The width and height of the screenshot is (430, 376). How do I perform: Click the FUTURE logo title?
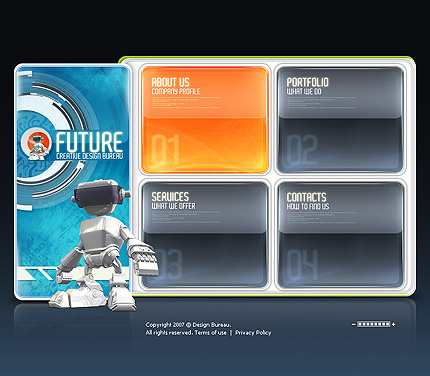click(x=89, y=142)
